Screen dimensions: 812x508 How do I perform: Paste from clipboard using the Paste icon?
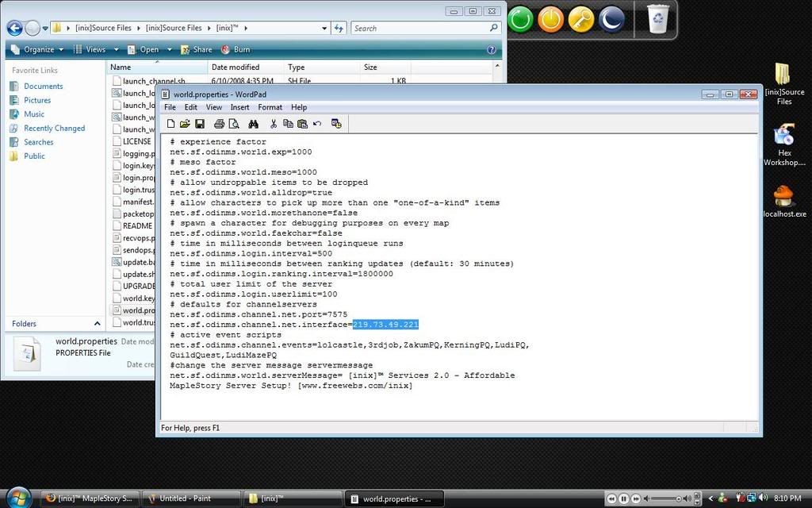[302, 123]
